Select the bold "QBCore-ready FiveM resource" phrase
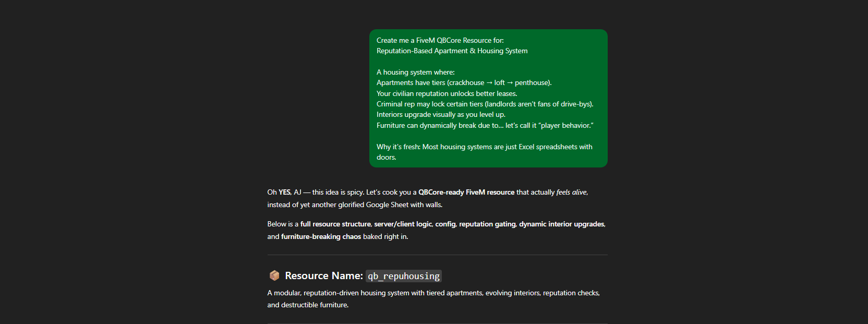 (466, 192)
